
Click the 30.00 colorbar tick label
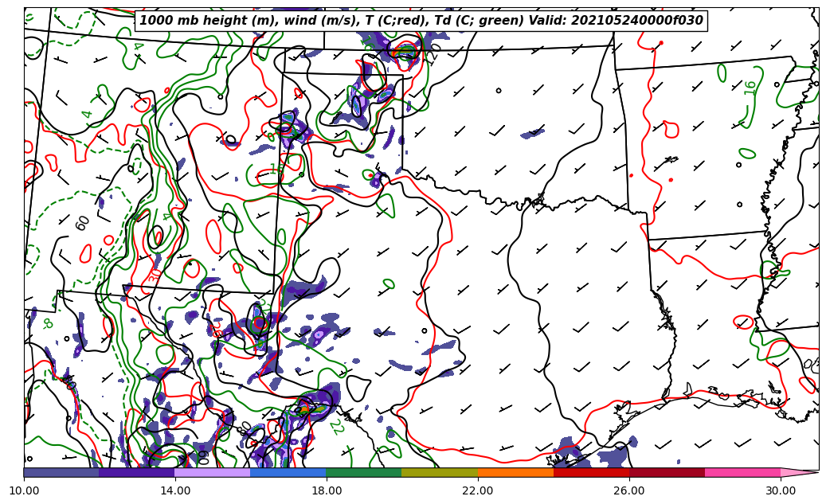tap(781, 490)
